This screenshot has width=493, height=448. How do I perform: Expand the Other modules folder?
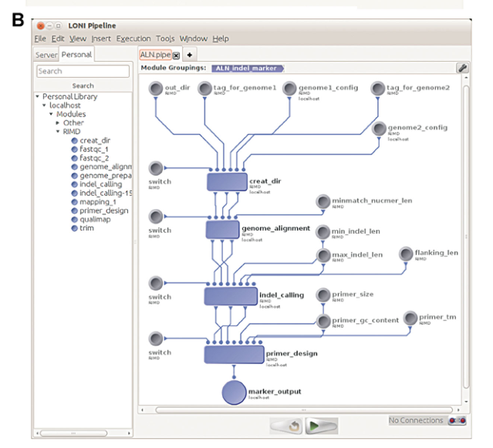[58, 123]
